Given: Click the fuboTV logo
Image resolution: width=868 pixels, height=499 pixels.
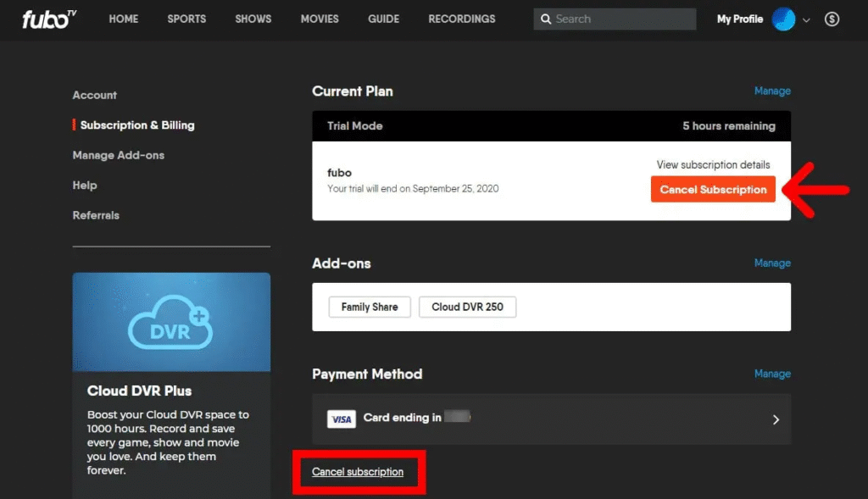Looking at the screenshot, I should click(49, 19).
